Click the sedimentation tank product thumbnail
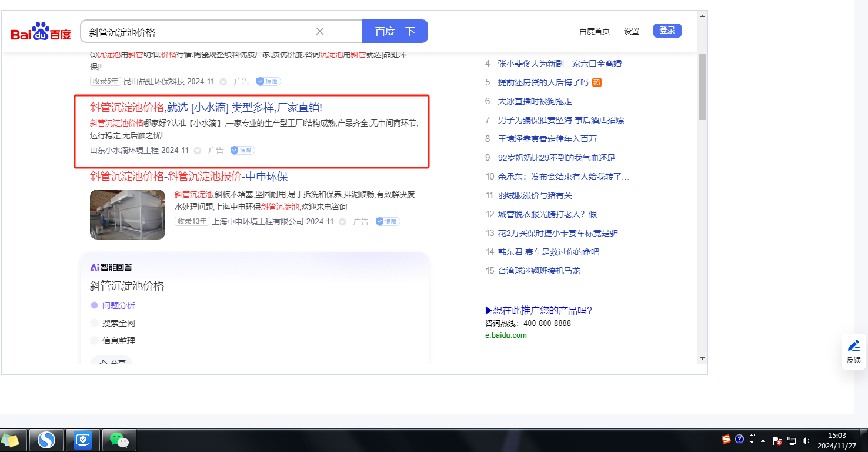The width and height of the screenshot is (868, 452). [x=128, y=214]
